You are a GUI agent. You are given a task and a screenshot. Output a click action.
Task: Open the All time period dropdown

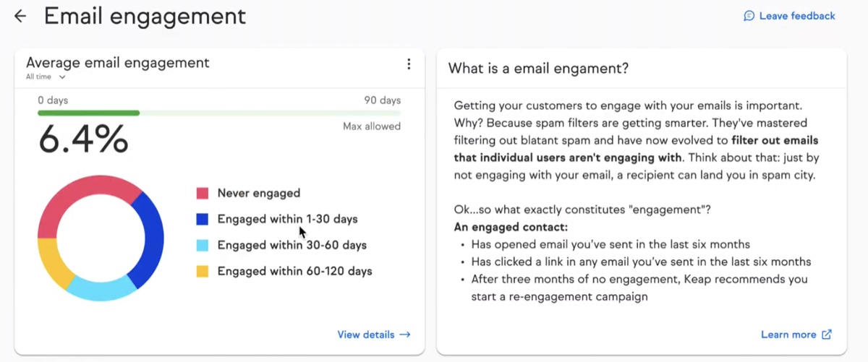46,77
